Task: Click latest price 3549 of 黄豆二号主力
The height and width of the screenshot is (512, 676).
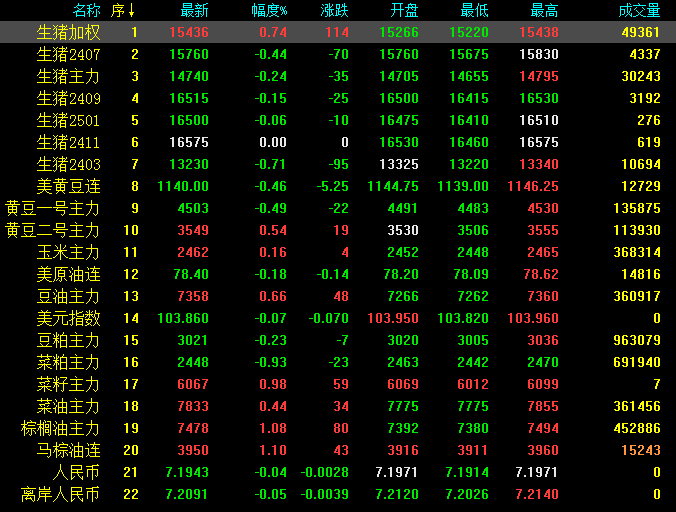Action: (x=193, y=230)
